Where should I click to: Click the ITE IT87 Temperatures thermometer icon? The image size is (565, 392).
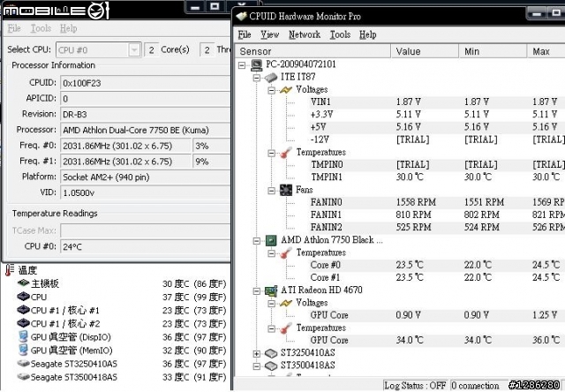pos(286,153)
